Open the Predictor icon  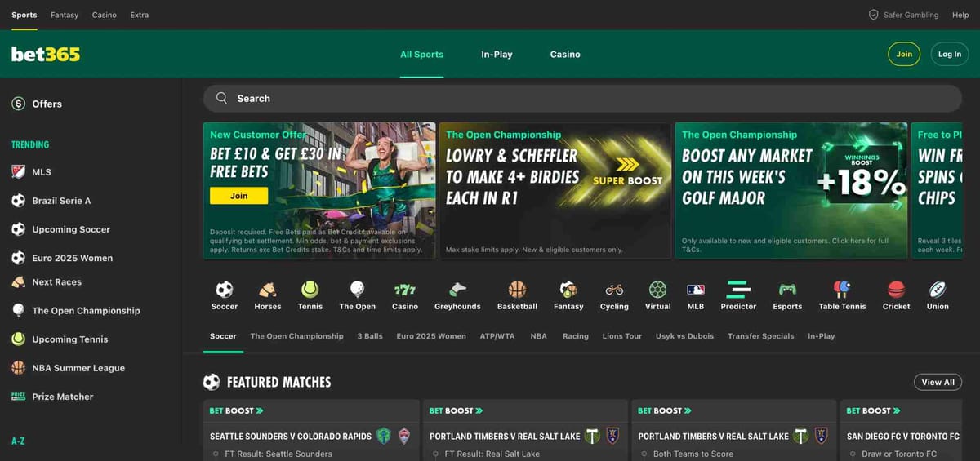[738, 290]
